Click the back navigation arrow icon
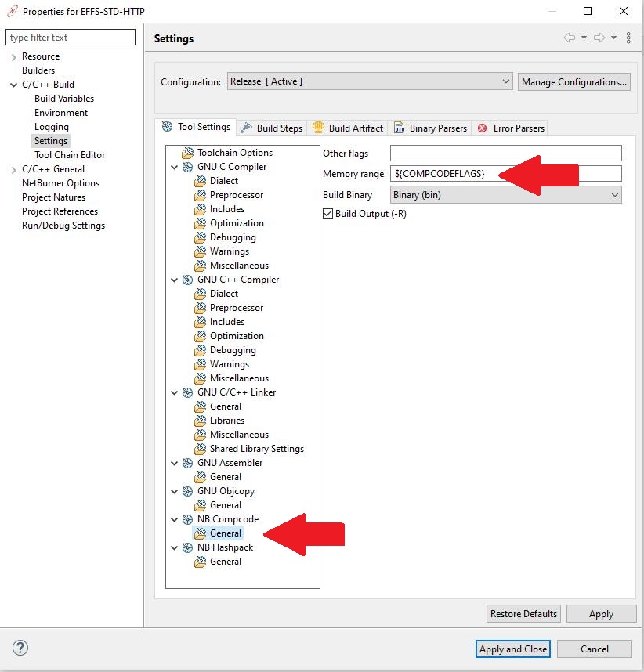The width and height of the screenshot is (644, 672). pyautogui.click(x=570, y=38)
